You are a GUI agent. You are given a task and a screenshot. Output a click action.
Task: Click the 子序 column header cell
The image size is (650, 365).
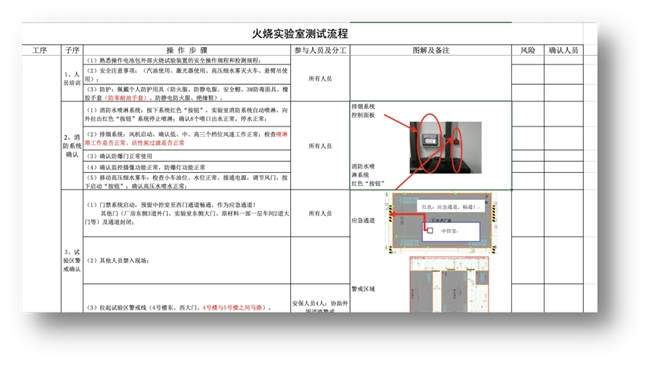(x=72, y=50)
